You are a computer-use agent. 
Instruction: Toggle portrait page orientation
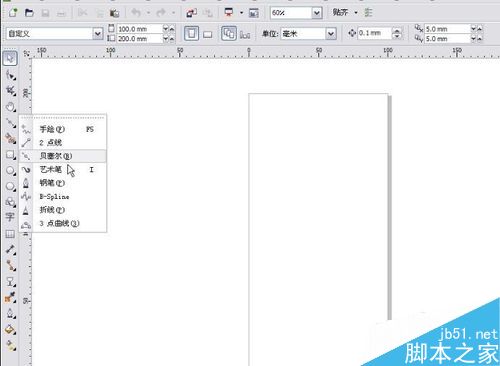[191, 34]
